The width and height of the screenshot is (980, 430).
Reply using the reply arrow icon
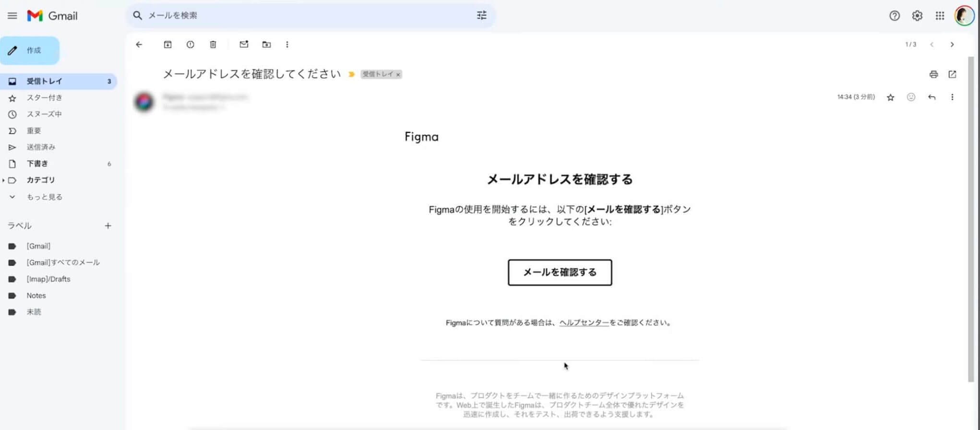point(932,97)
